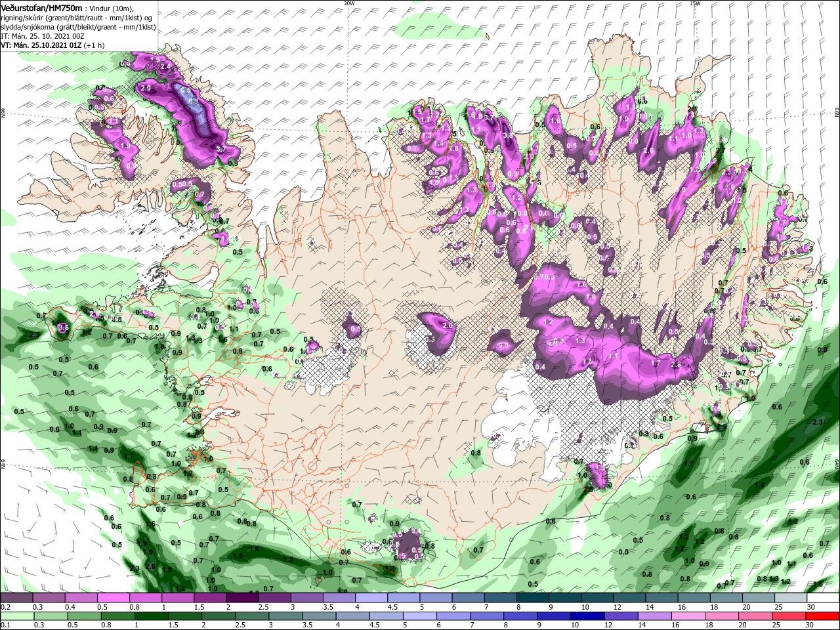
Task: Click the 'rigning/skúrir' legend description line
Action: (x=77, y=17)
